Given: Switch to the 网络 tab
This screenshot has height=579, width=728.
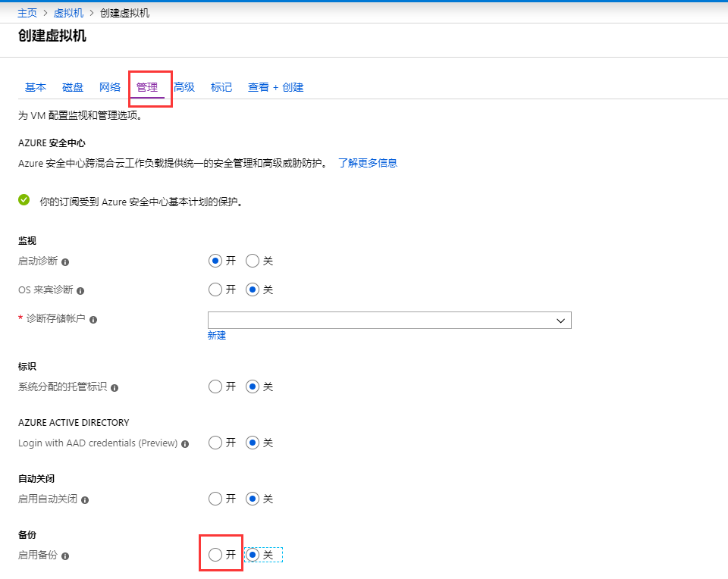Looking at the screenshot, I should point(110,87).
